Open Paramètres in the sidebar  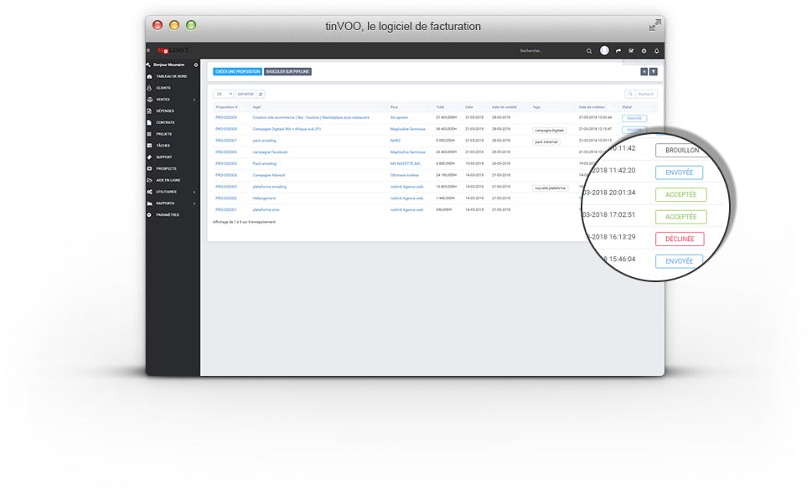168,215
